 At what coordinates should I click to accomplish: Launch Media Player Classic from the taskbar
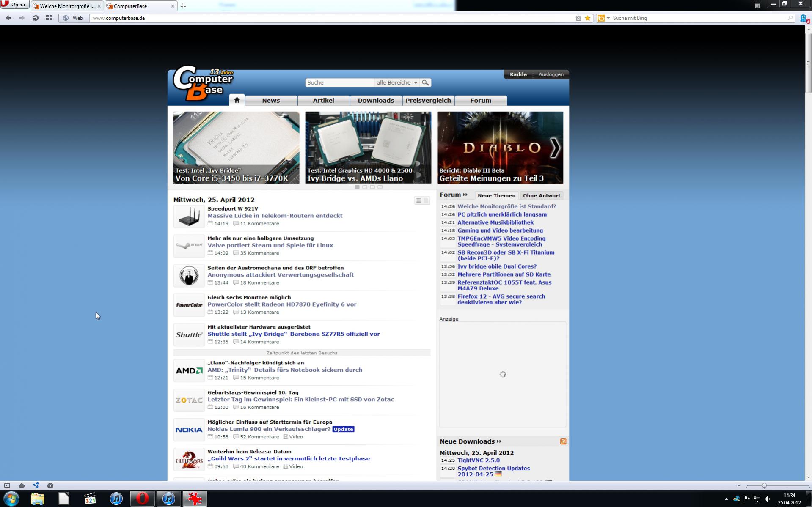click(90, 499)
